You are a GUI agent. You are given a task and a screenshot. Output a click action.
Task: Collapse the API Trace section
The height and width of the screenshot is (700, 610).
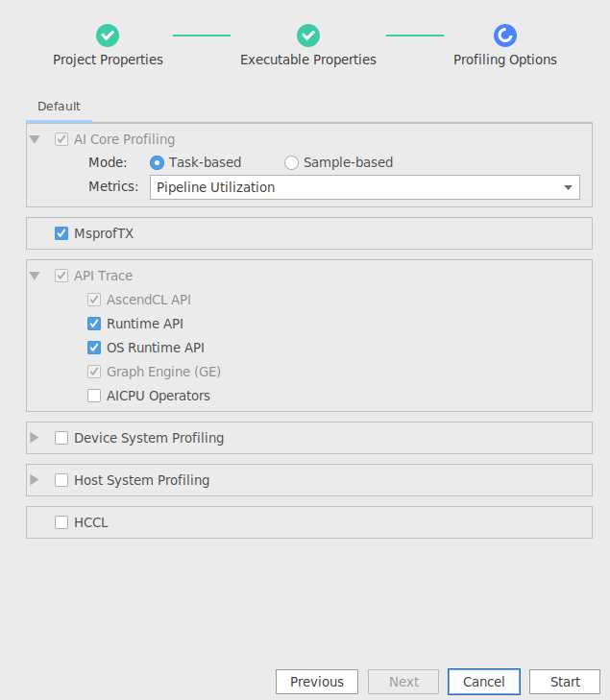pyautogui.click(x=35, y=276)
